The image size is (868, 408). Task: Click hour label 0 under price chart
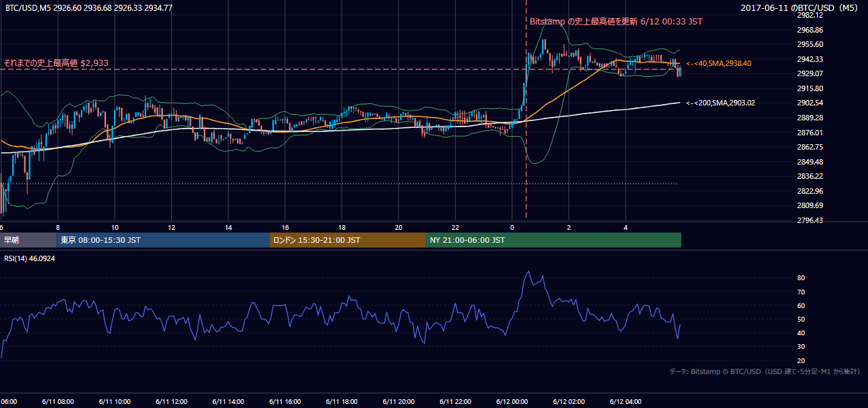coord(512,228)
